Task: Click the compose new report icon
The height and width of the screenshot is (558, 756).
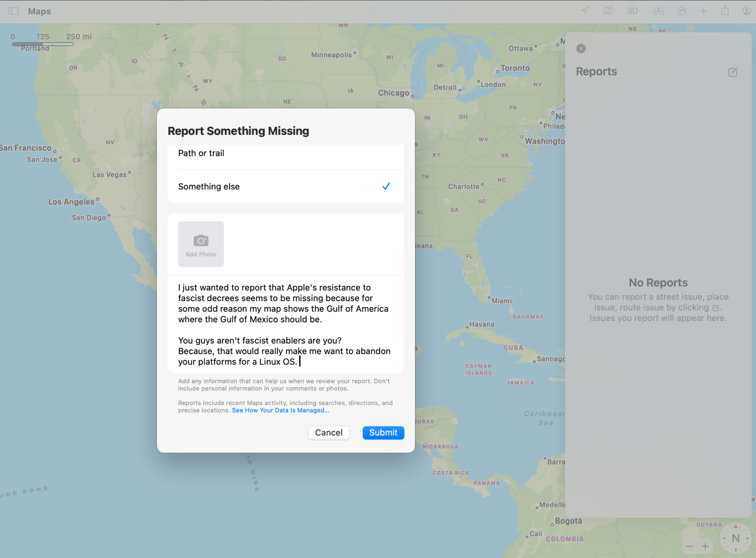Action: tap(733, 72)
